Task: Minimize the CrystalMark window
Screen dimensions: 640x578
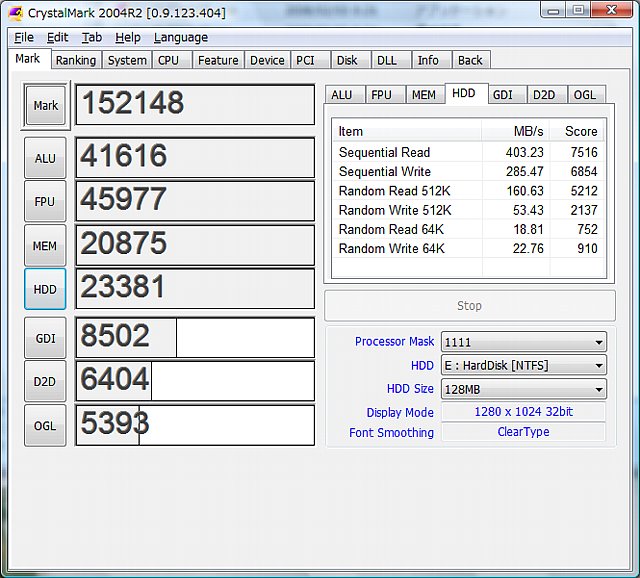Action: (x=553, y=10)
